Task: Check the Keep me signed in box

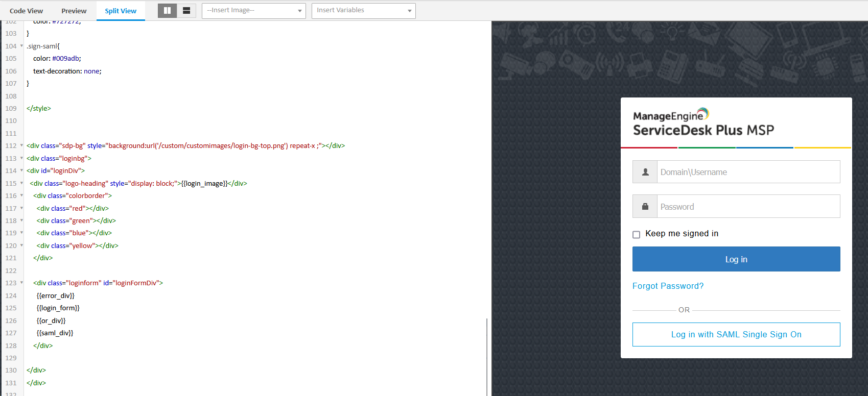Action: click(636, 235)
